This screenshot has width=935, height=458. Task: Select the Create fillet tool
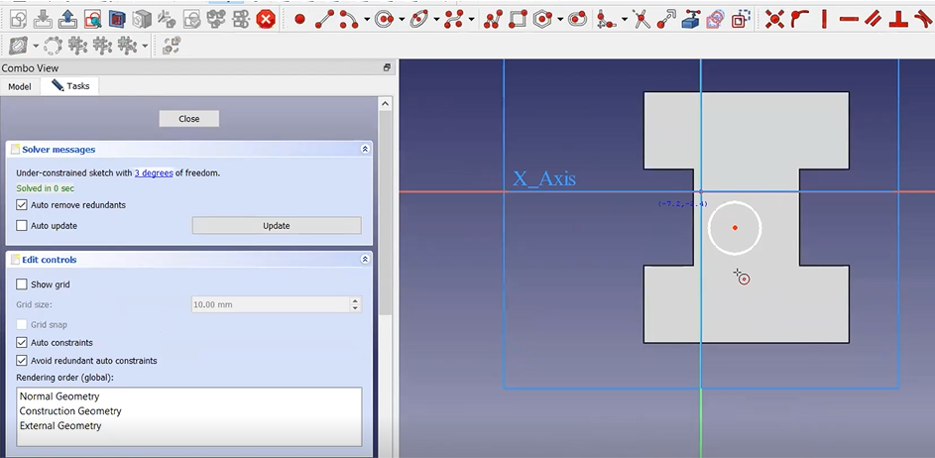point(606,20)
